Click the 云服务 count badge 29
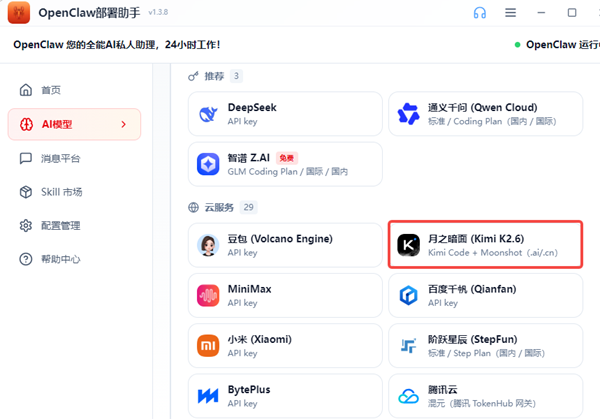Viewport: 600px width, 419px height. 248,207
